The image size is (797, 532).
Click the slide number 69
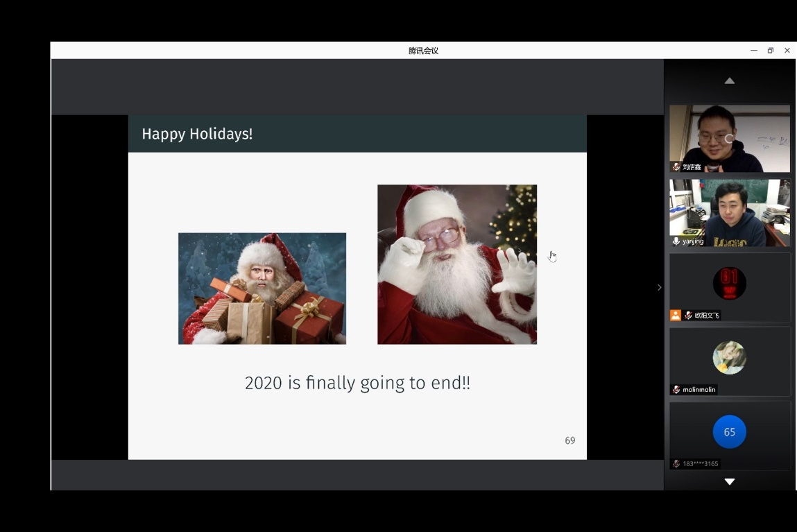click(x=570, y=440)
